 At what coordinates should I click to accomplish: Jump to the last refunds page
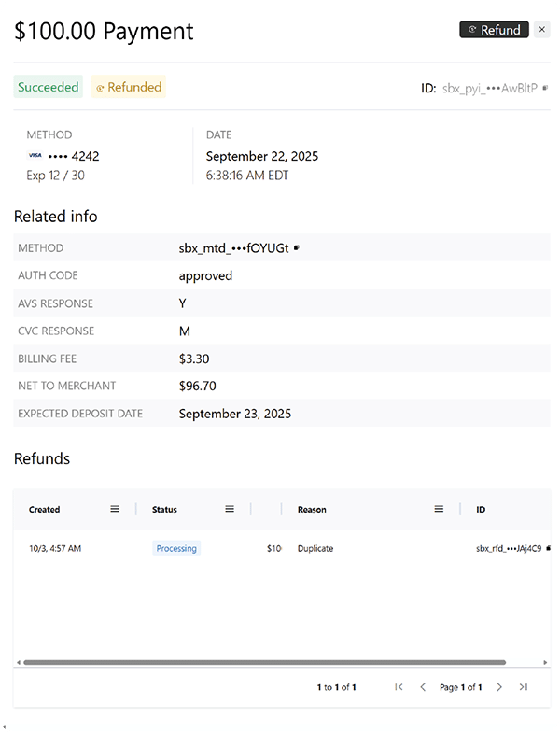point(524,687)
